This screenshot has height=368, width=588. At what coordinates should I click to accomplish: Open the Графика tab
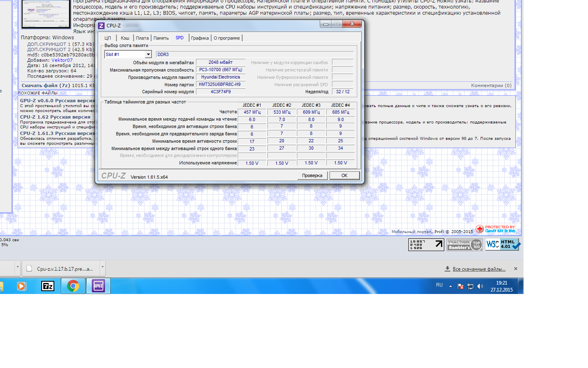click(x=200, y=38)
